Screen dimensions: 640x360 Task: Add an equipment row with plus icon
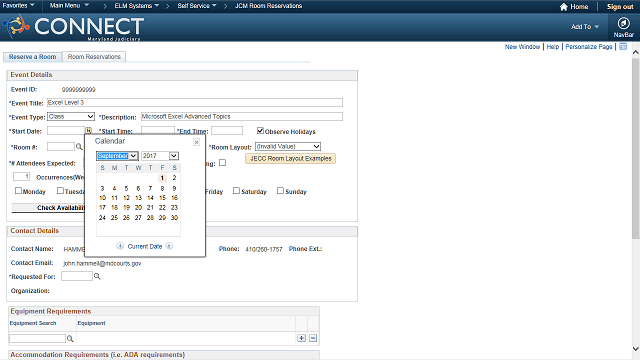[301, 338]
